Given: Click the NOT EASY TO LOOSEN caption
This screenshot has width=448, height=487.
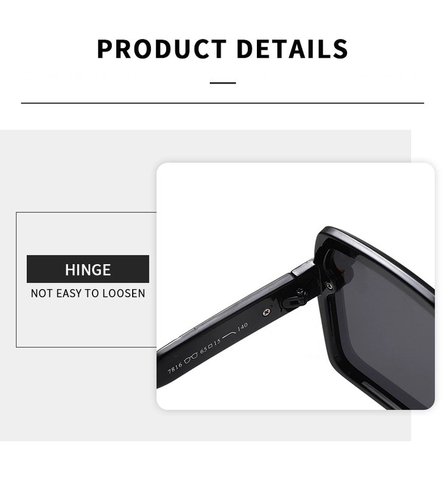Looking at the screenshot, I should point(88,293).
